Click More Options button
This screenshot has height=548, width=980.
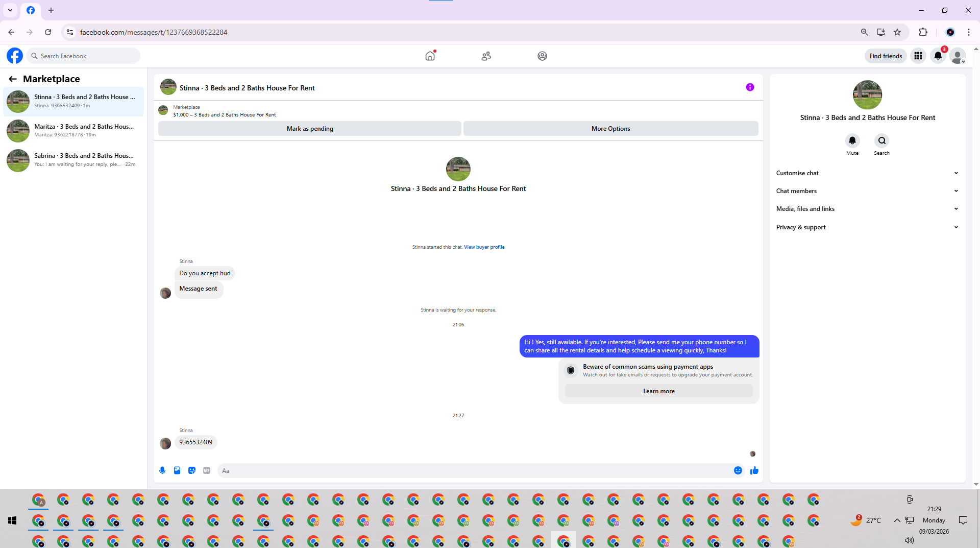click(610, 129)
